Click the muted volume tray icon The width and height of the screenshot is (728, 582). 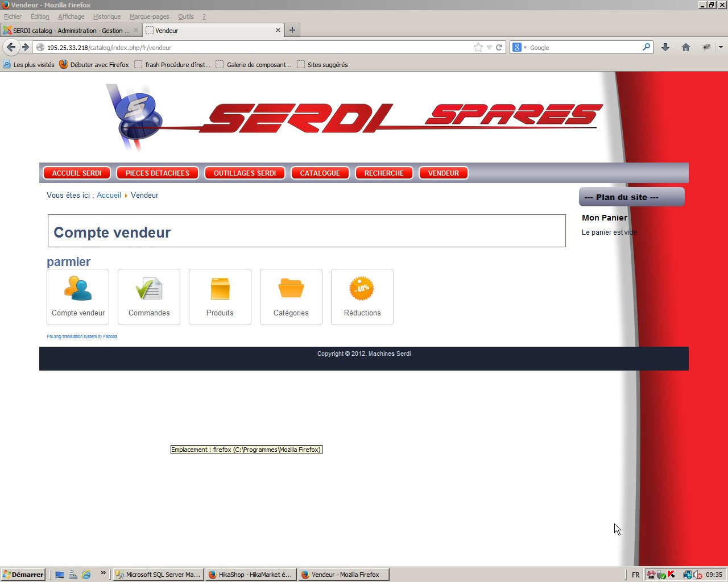(698, 575)
